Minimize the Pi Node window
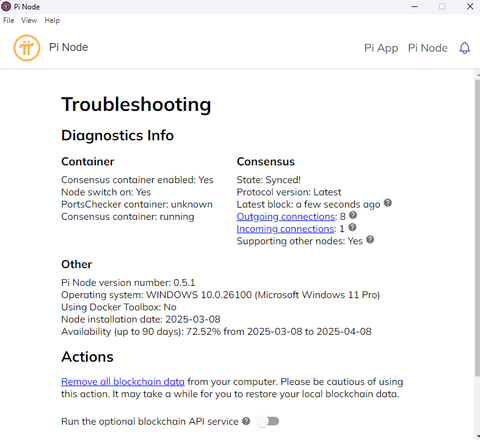480x440 pixels. click(415, 6)
